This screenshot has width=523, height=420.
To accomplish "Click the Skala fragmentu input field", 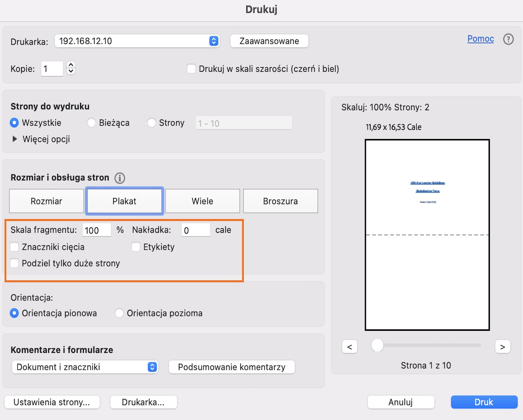I will [x=96, y=230].
